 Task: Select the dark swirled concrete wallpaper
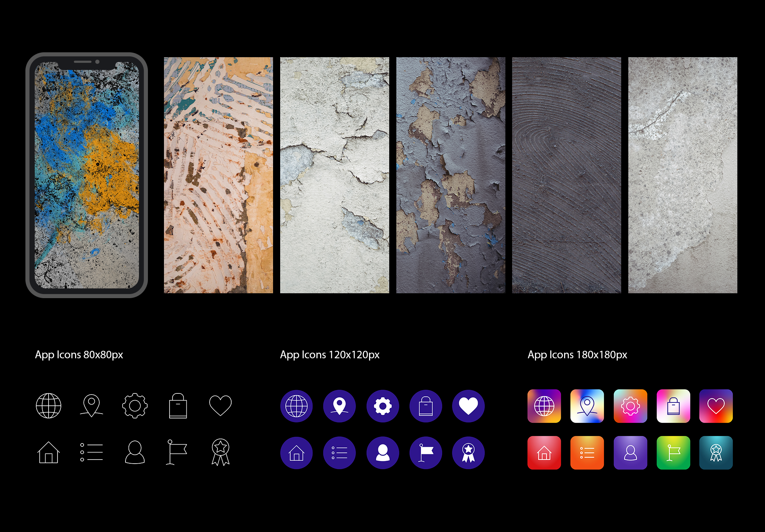(x=567, y=175)
